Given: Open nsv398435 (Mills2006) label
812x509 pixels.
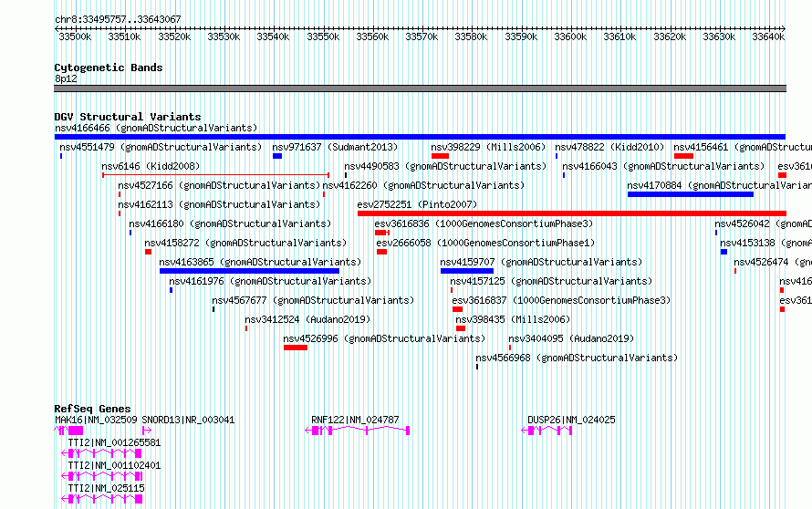Looking at the screenshot, I should [x=513, y=319].
